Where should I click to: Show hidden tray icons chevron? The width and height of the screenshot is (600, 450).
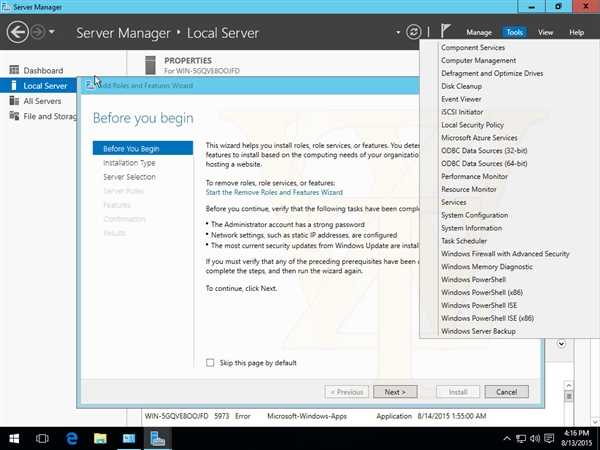[x=506, y=439]
